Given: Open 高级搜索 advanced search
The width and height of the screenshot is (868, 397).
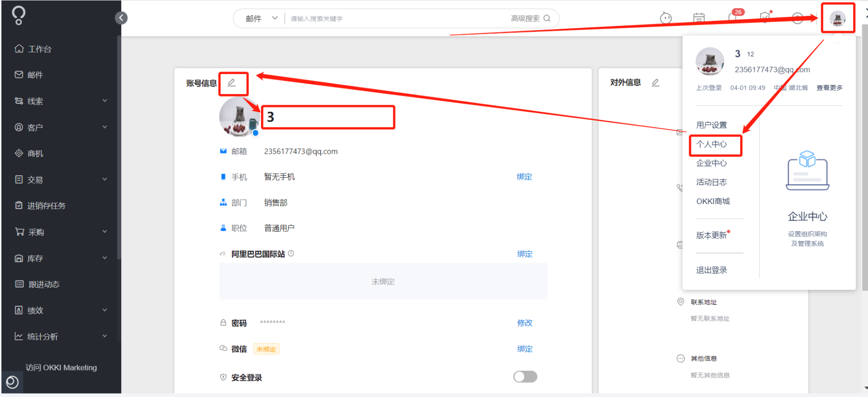Looking at the screenshot, I should click(x=525, y=19).
